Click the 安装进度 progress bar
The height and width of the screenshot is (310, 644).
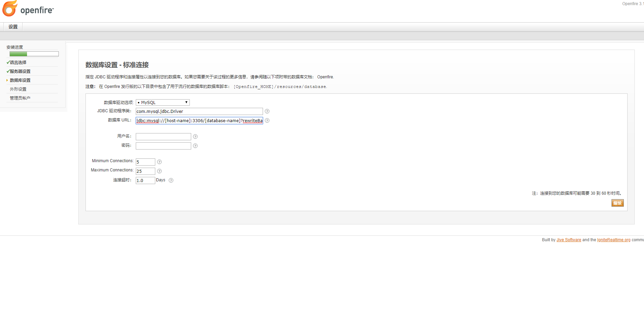click(34, 54)
